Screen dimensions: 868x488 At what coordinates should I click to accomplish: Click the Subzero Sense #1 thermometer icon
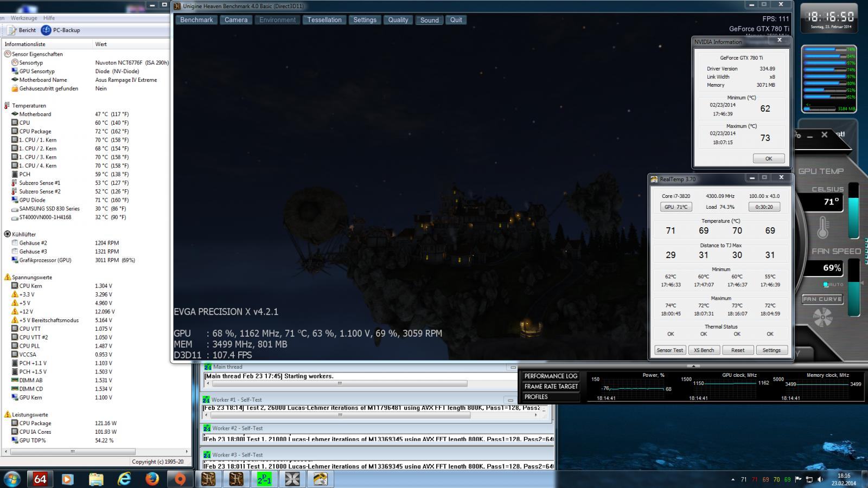pyautogui.click(x=15, y=183)
